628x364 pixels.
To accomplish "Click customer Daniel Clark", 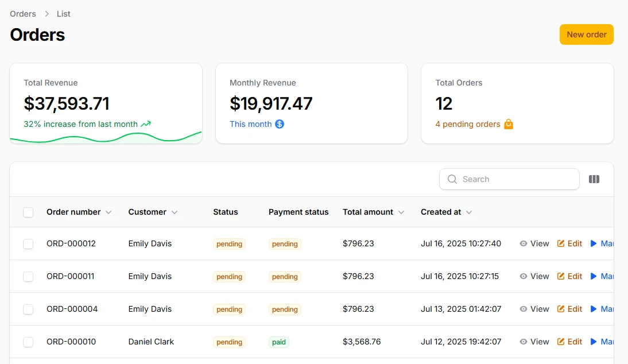I will click(151, 342).
